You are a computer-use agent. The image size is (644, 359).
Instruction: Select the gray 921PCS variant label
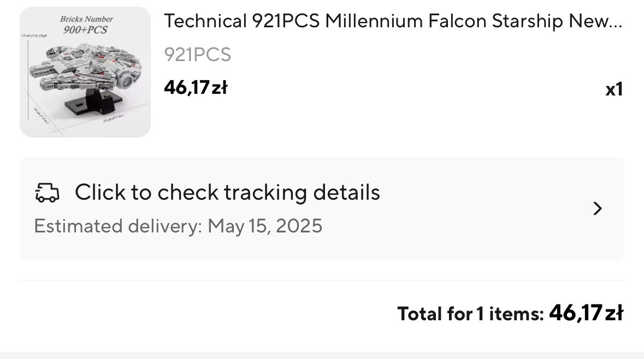click(198, 55)
